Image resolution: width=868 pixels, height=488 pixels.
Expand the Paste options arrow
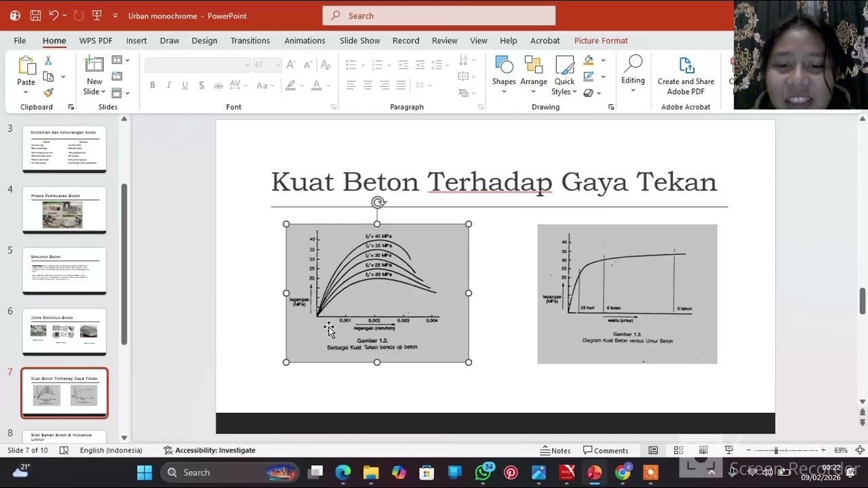tap(26, 91)
